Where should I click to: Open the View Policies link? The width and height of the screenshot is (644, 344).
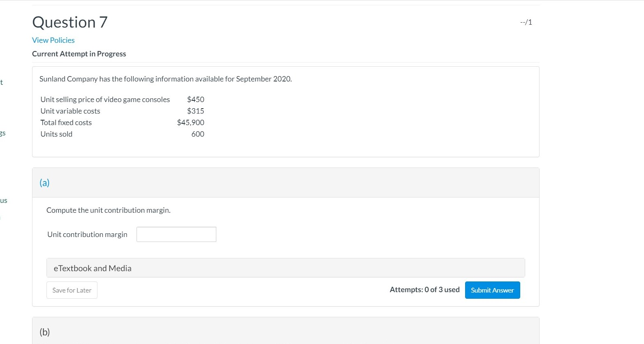[53, 40]
